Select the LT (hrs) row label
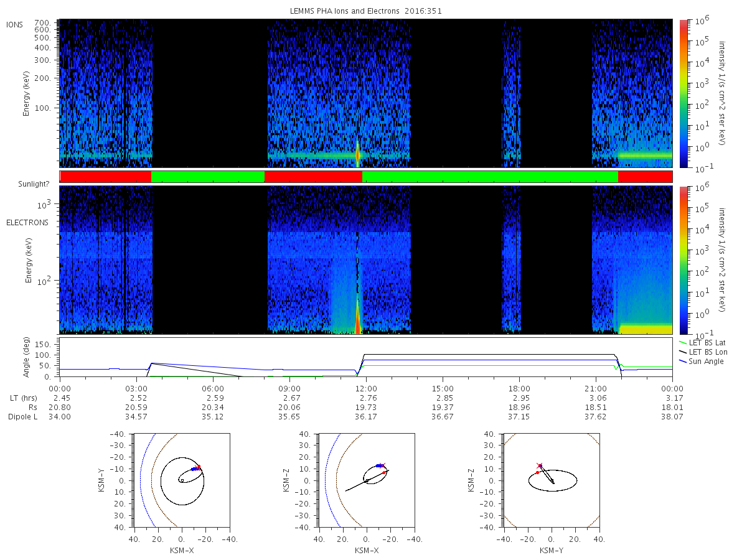This screenshot has width=747, height=560. 24,398
